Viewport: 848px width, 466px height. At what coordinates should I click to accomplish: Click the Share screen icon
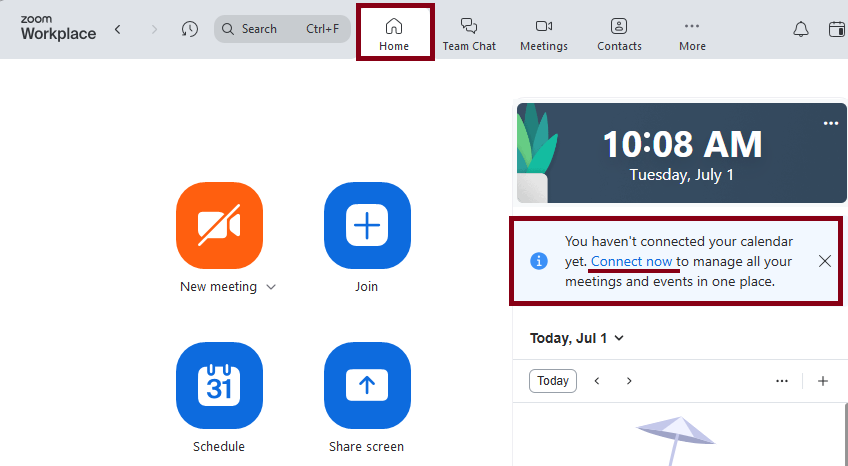[367, 385]
